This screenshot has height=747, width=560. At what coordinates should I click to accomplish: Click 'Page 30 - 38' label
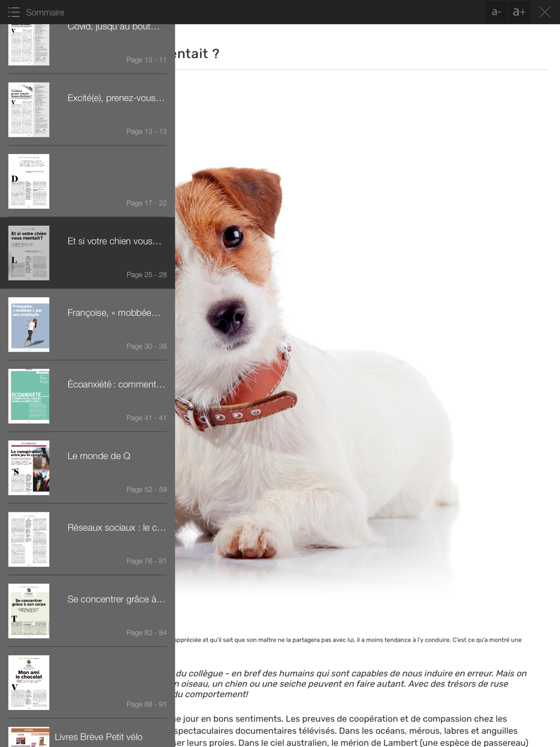(x=146, y=347)
